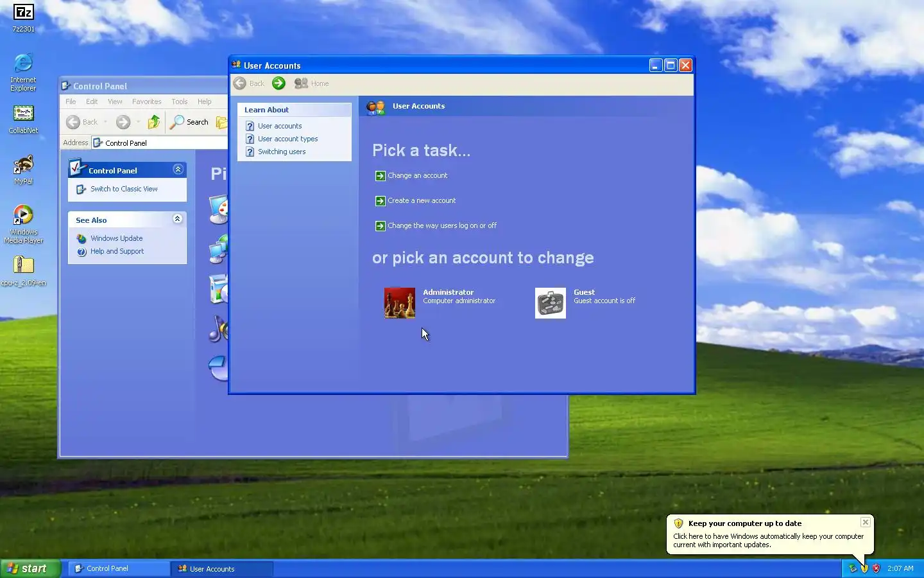924x578 pixels.
Task: Close the 'Keep your computer up to date' balloon
Action: click(x=865, y=522)
